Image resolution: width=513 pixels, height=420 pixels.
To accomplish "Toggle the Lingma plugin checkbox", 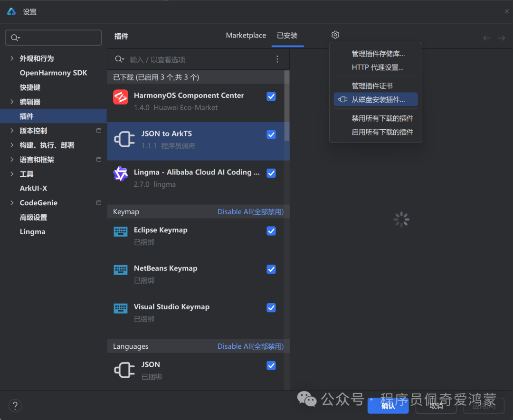I will tap(271, 173).
